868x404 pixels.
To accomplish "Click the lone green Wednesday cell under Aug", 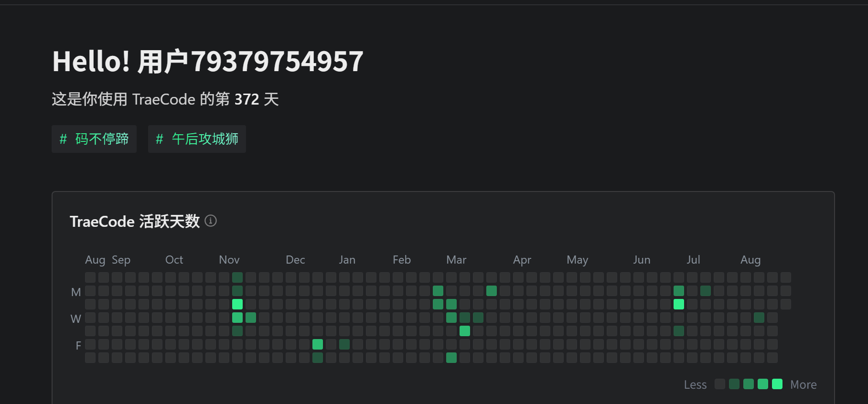I will click(x=759, y=318).
